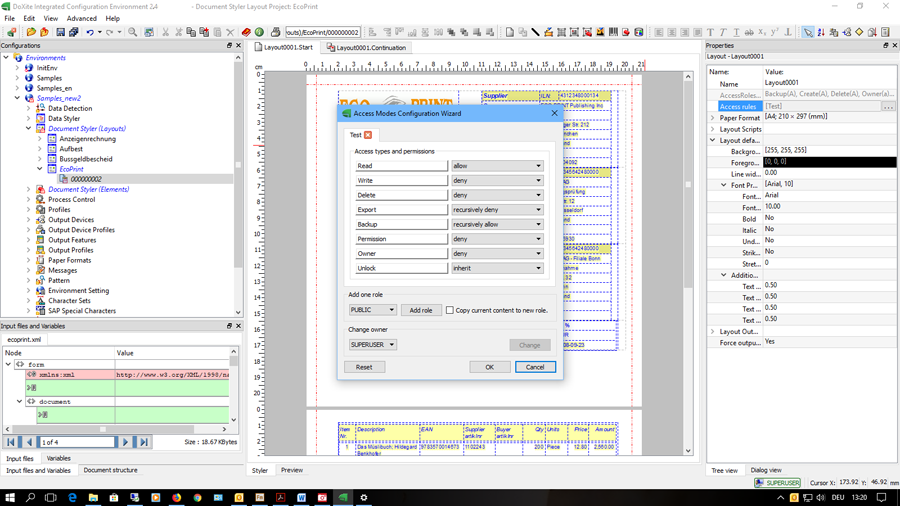Switch to Layout0001.Continuation tab
900x506 pixels.
pos(366,48)
